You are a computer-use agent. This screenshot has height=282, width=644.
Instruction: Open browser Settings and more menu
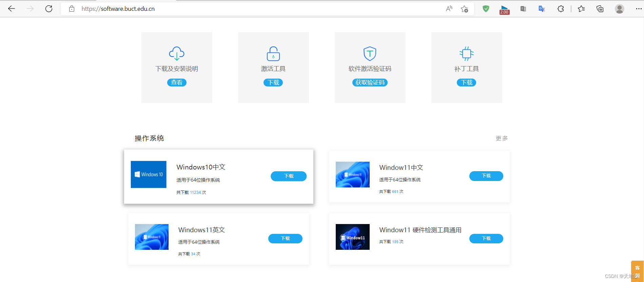point(639,9)
